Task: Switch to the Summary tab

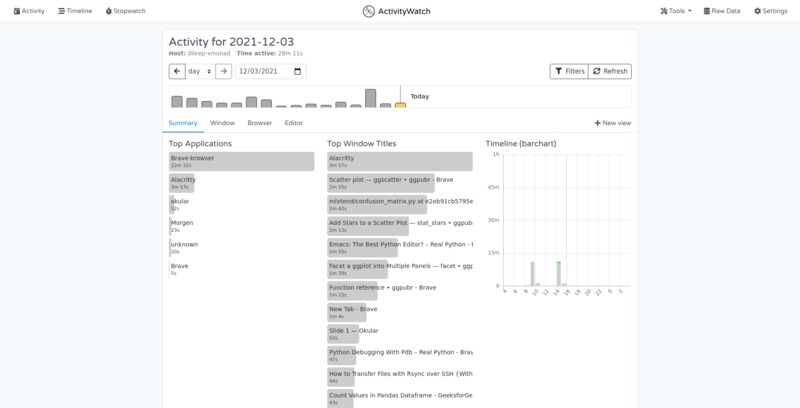Action: point(183,123)
